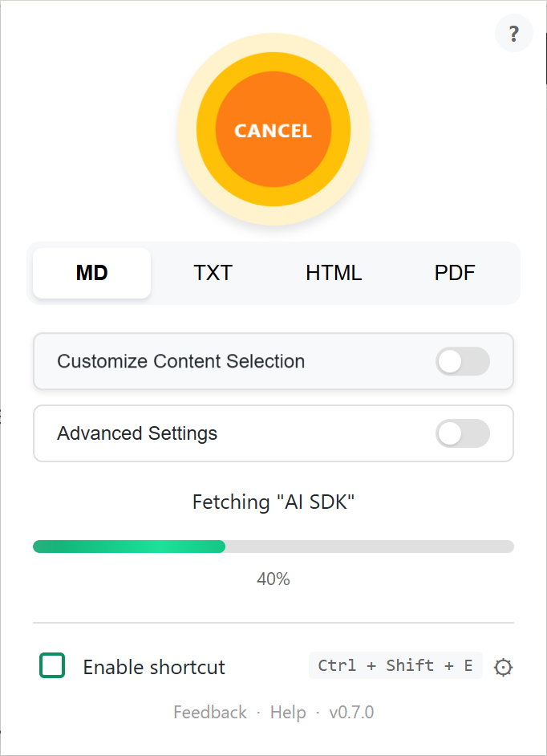Screen dimensions: 547x756
Task: Click the Enable shortcut text label
Action: tap(153, 666)
